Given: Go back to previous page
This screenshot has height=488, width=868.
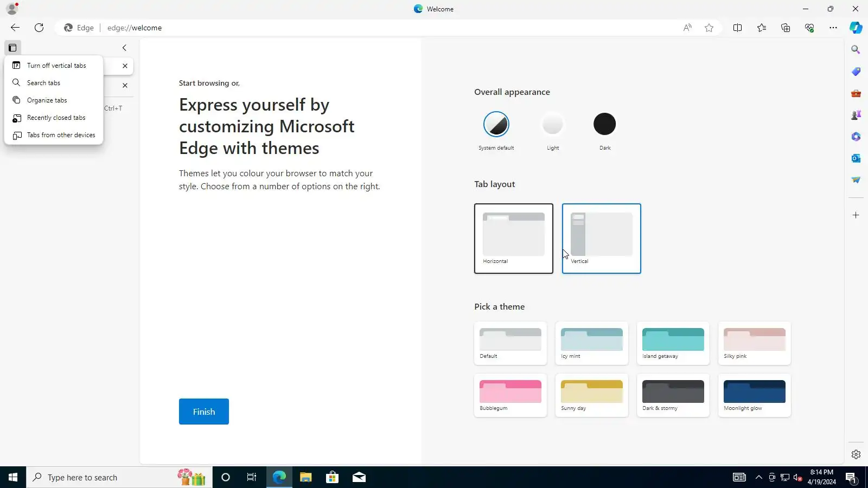Looking at the screenshot, I should pos(15,28).
